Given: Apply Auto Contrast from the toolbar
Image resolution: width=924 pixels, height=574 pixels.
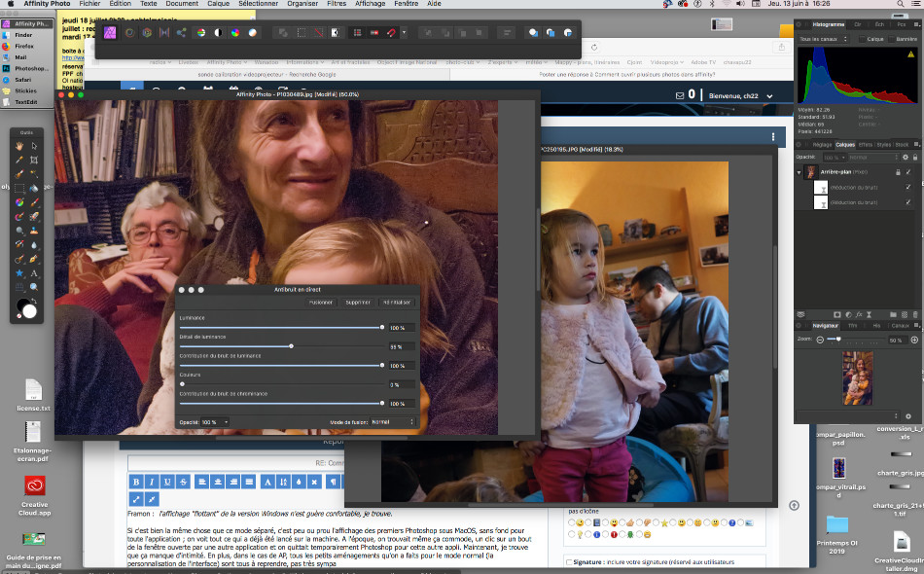Looking at the screenshot, I should [x=218, y=33].
